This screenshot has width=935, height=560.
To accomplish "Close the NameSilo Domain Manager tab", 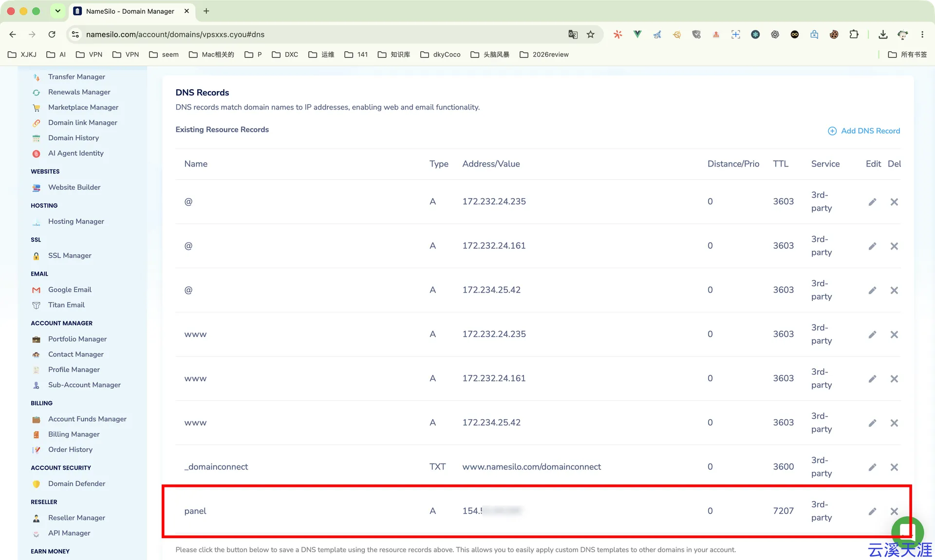I will (x=187, y=11).
